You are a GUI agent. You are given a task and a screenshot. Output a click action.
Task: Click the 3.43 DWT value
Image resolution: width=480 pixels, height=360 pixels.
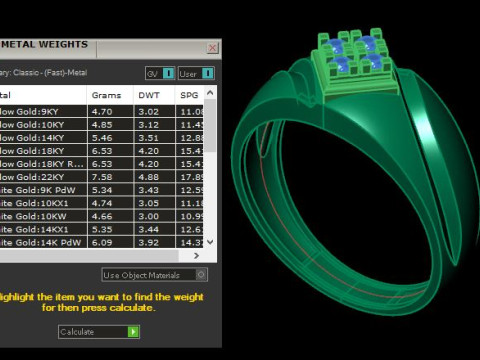149,190
